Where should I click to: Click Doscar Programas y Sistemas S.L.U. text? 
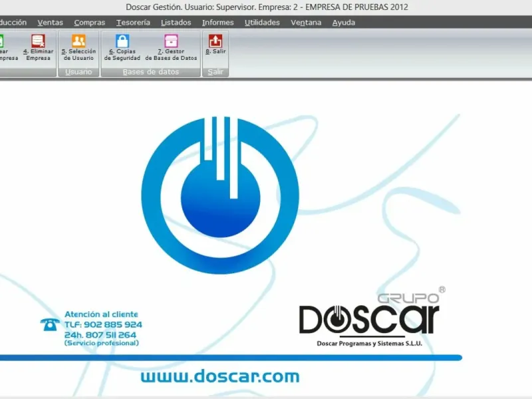tap(370, 343)
